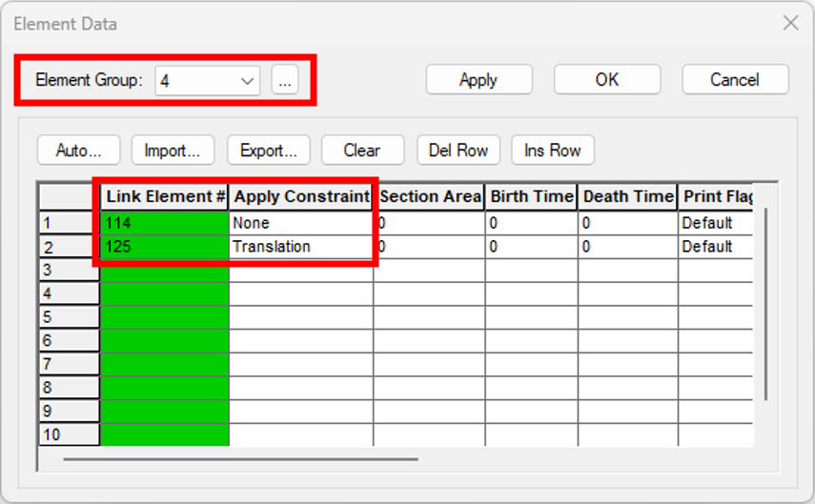Select the Section Area column header
The width and height of the screenshot is (815, 504).
[x=429, y=197]
